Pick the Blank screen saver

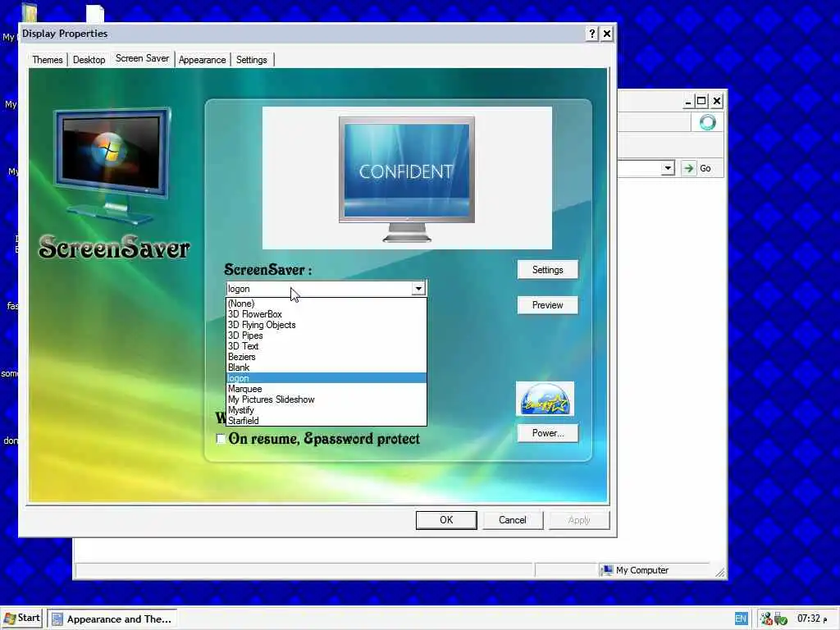tap(326, 367)
